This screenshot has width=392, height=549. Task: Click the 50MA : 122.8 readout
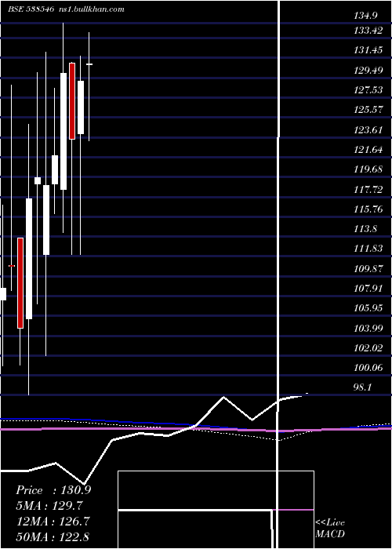(x=53, y=536)
